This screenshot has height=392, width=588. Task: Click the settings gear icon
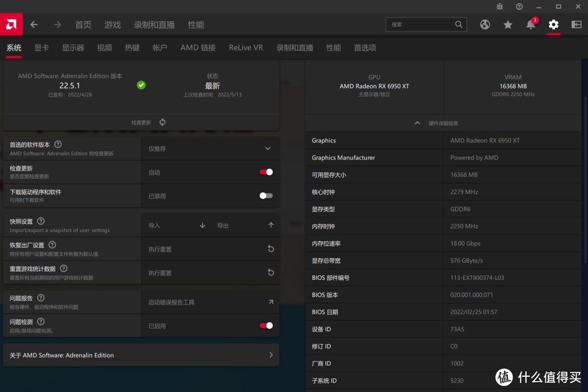click(x=553, y=24)
